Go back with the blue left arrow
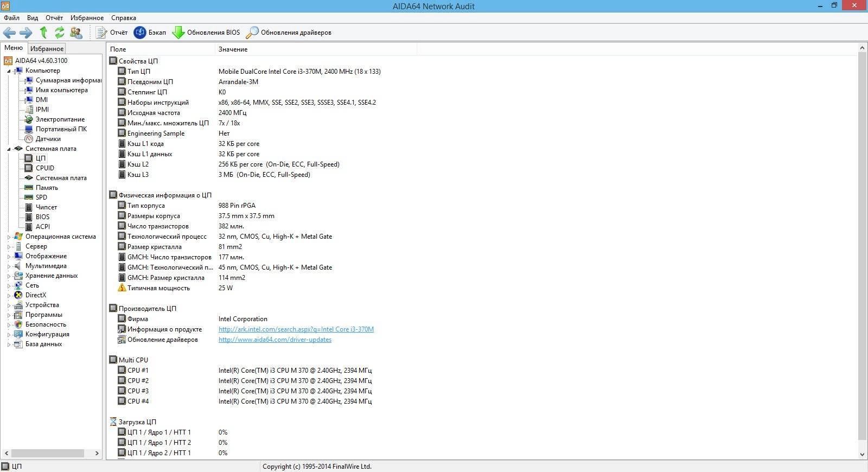The height and width of the screenshot is (472, 868). [9, 33]
